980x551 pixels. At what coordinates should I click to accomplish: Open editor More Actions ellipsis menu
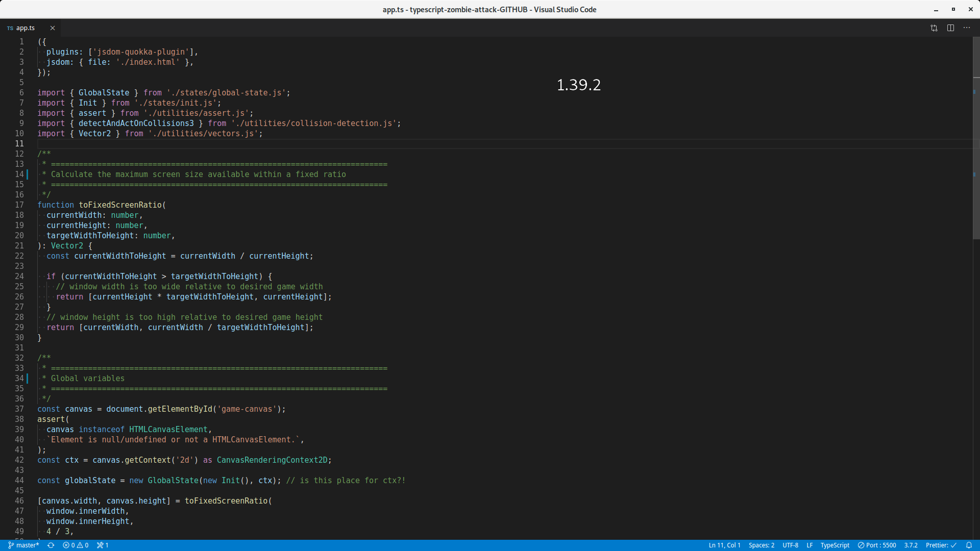click(x=967, y=28)
